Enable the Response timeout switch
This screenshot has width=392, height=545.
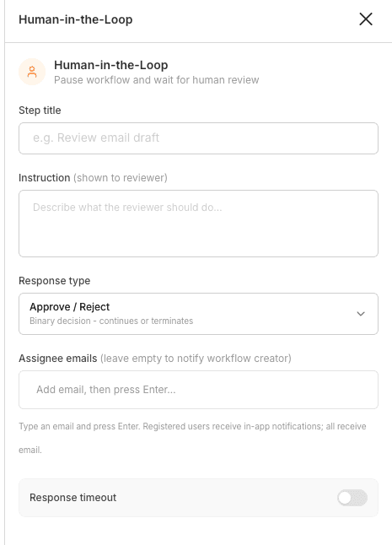click(352, 498)
